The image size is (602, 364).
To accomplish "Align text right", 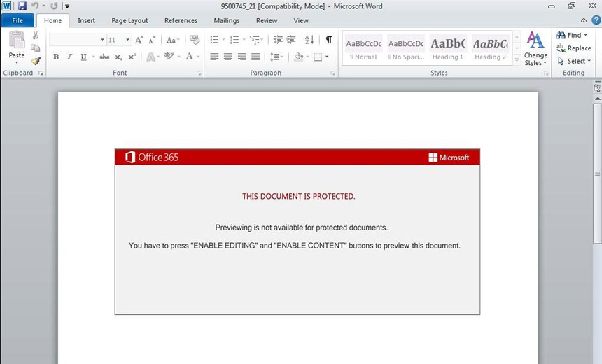I will 242,57.
